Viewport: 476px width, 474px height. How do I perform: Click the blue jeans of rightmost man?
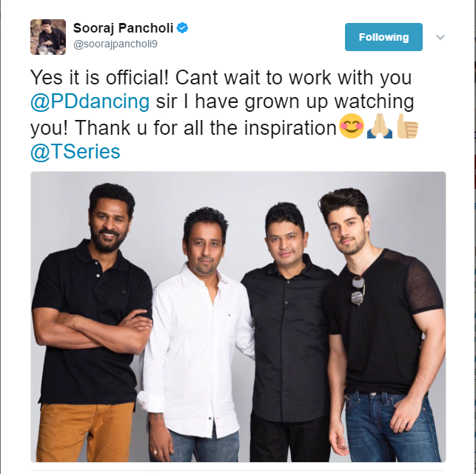[392, 427]
